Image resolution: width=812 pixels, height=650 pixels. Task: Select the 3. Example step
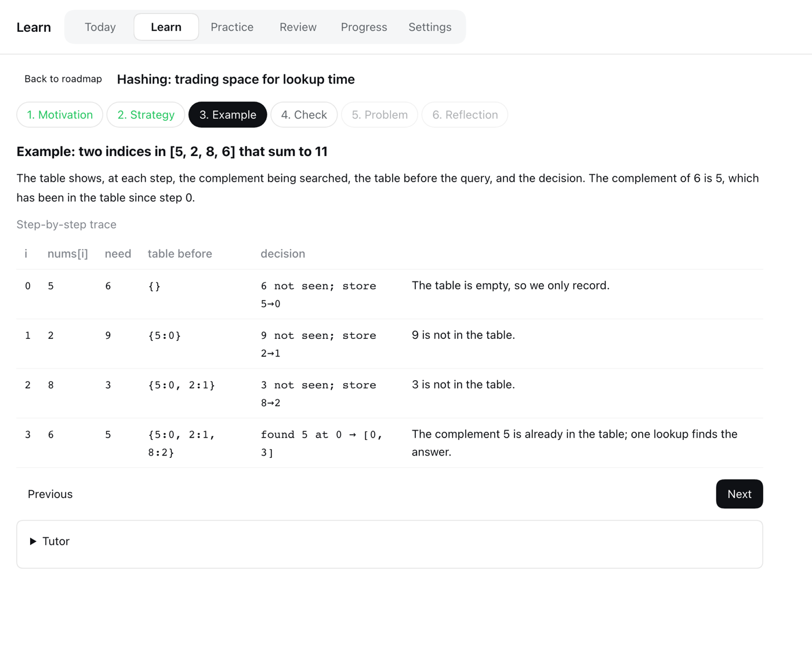tap(228, 115)
